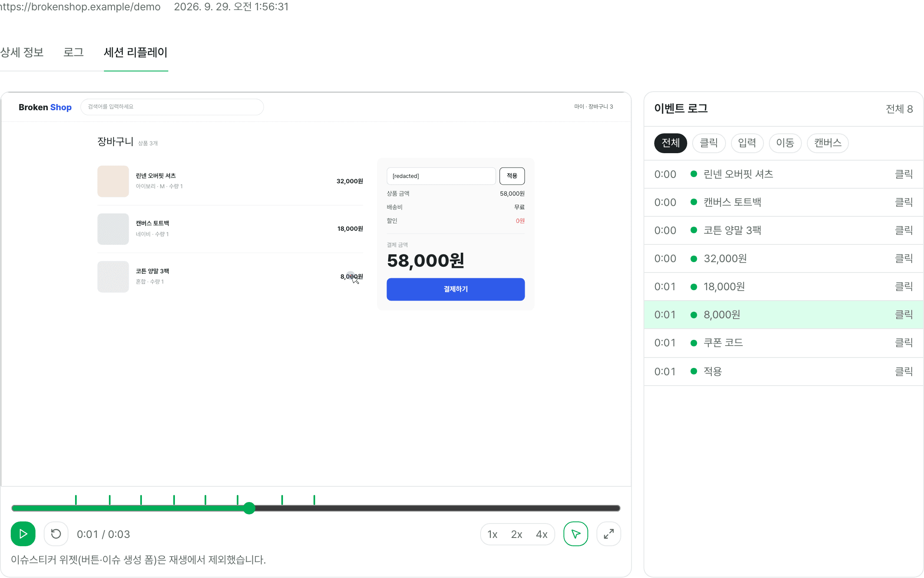Filter the event log by 입력
The width and height of the screenshot is (924, 578).
tap(747, 143)
